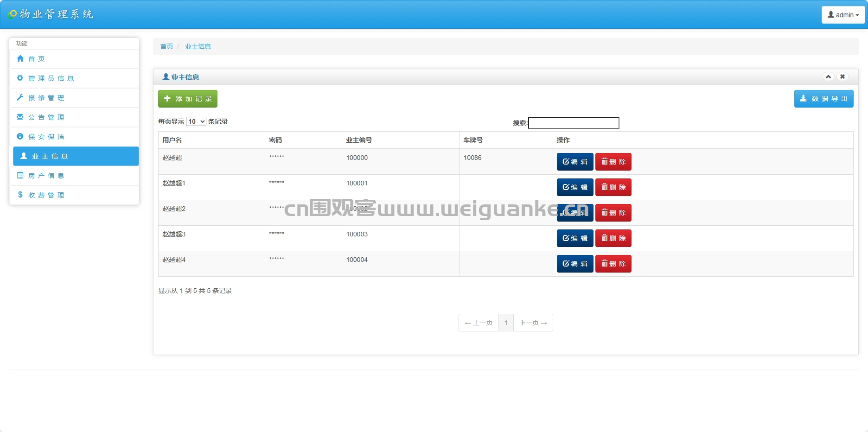Open the 首页 sidebar menu item
Viewport: 868px width, 432px height.
(74, 59)
